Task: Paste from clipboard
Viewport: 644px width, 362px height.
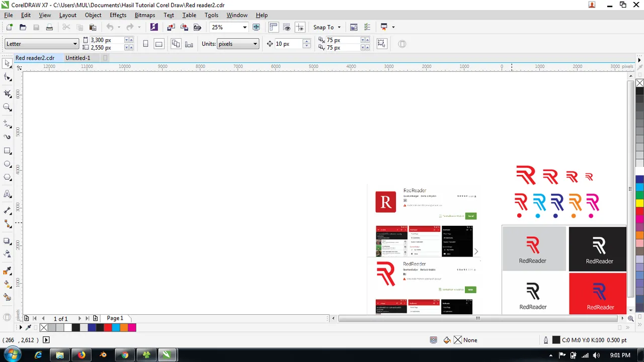Action: point(93,27)
